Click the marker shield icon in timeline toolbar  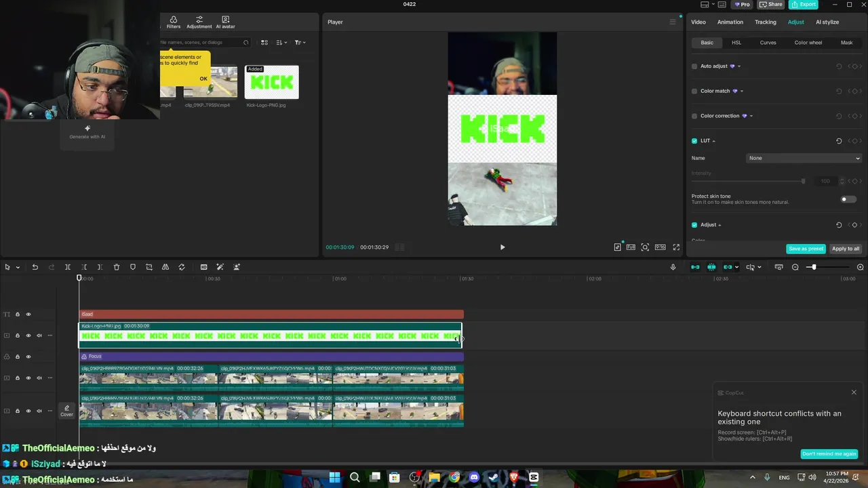tap(133, 267)
